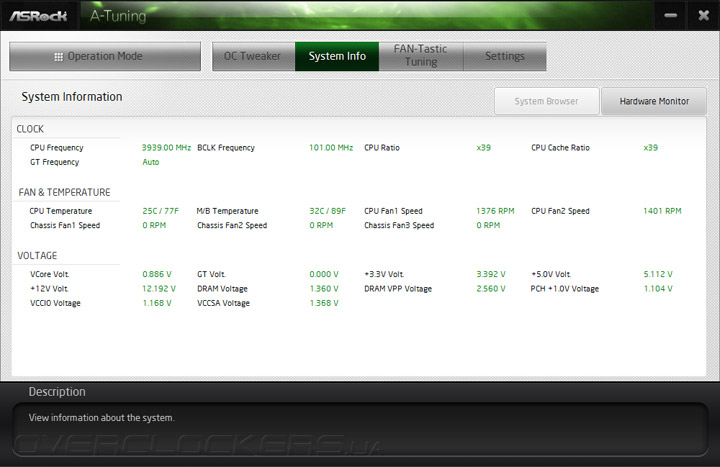The width and height of the screenshot is (720, 467).
Task: Click the CPU Frequency value 3939.00 MHz
Action: pyautogui.click(x=166, y=147)
